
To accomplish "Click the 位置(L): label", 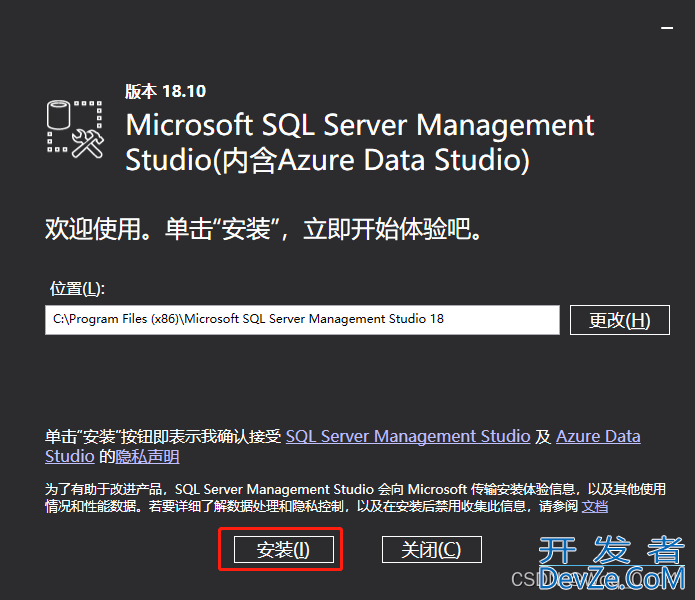I will pos(77,288).
